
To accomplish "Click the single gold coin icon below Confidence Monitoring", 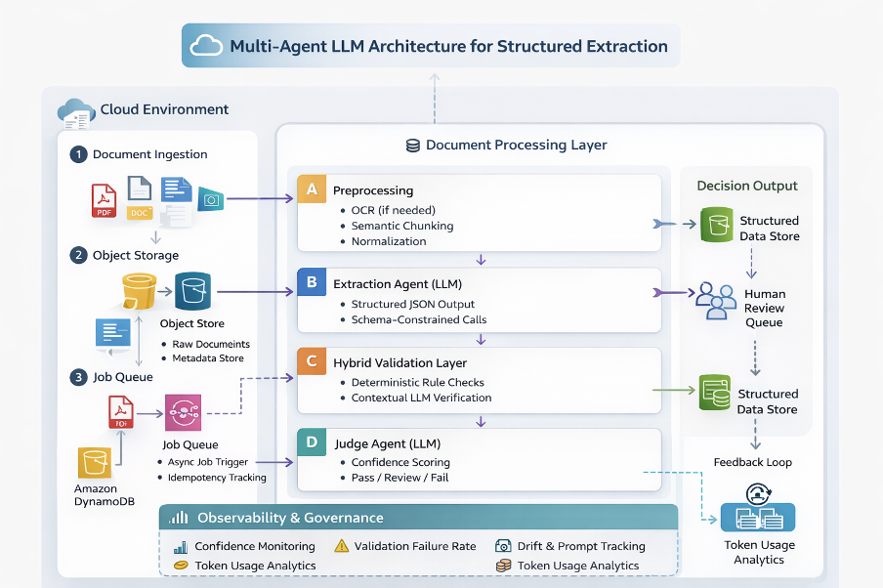I will (x=181, y=565).
